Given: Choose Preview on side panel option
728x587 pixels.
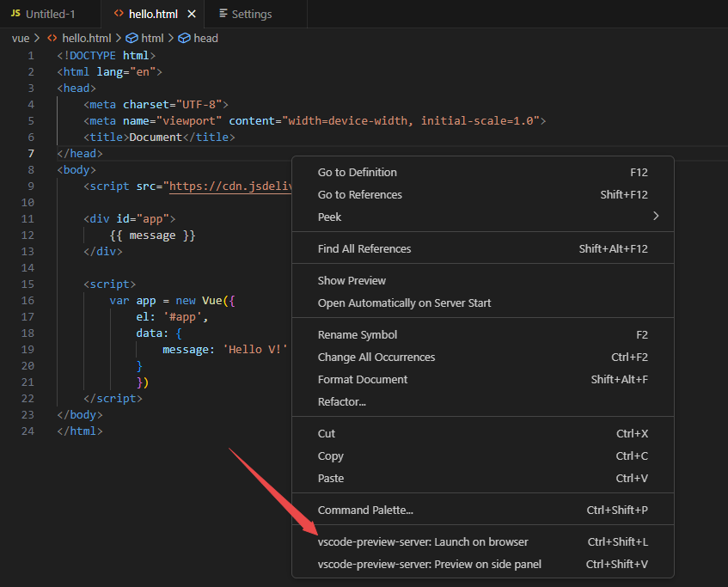Looking at the screenshot, I should point(430,564).
